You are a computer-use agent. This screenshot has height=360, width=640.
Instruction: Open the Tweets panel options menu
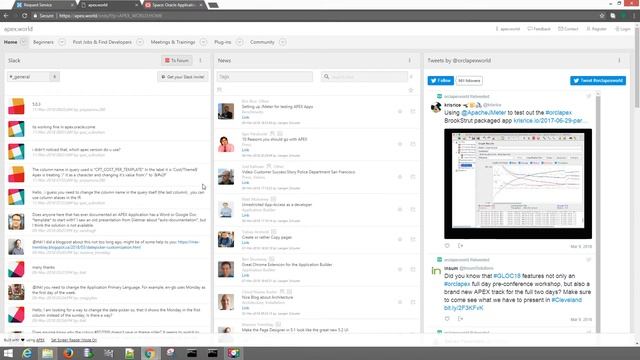point(619,60)
